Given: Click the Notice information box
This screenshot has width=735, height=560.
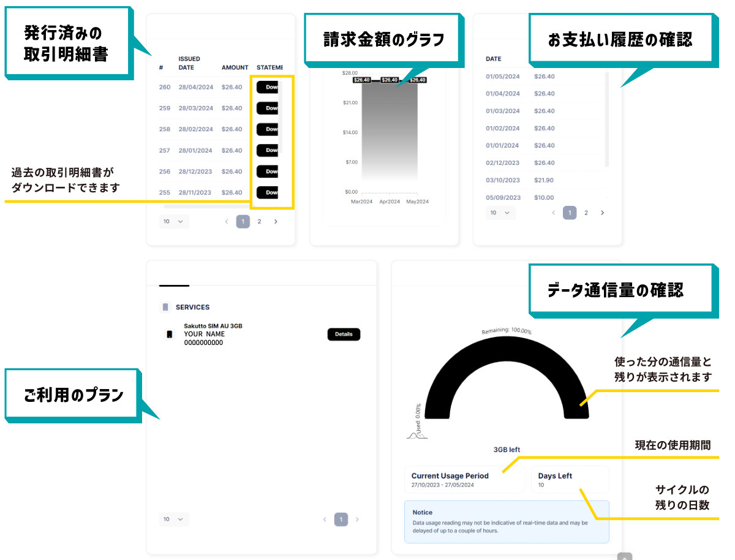Looking at the screenshot, I should [507, 521].
